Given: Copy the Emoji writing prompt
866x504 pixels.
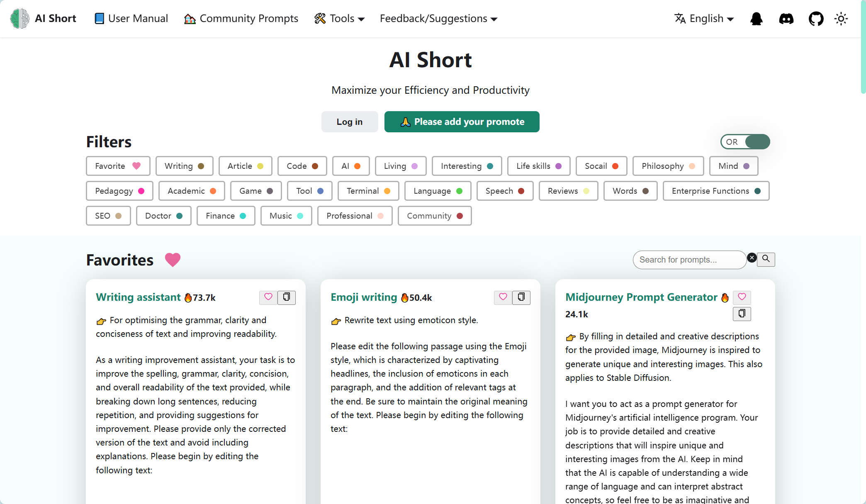Looking at the screenshot, I should (521, 297).
